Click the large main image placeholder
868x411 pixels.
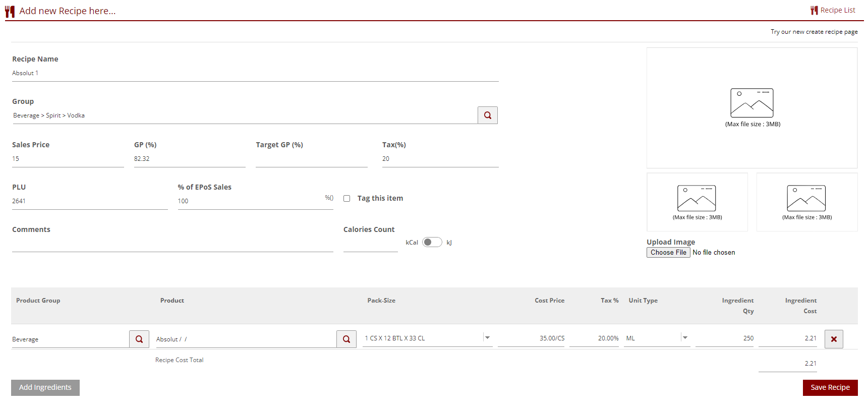click(751, 107)
